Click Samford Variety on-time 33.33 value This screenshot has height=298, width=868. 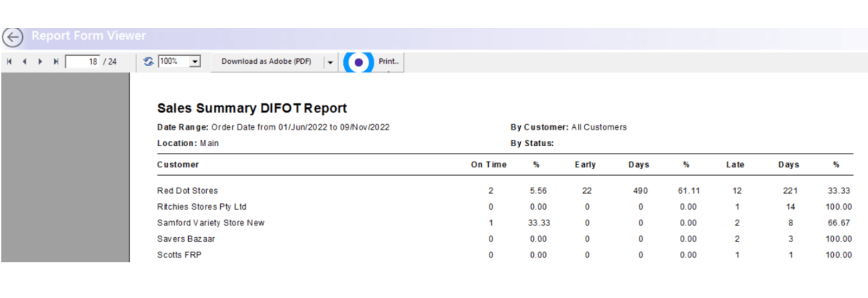point(539,223)
